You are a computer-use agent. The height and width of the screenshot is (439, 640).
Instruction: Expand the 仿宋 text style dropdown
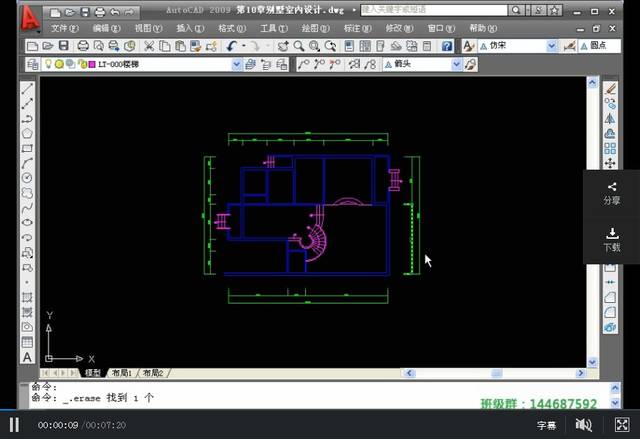click(552, 46)
